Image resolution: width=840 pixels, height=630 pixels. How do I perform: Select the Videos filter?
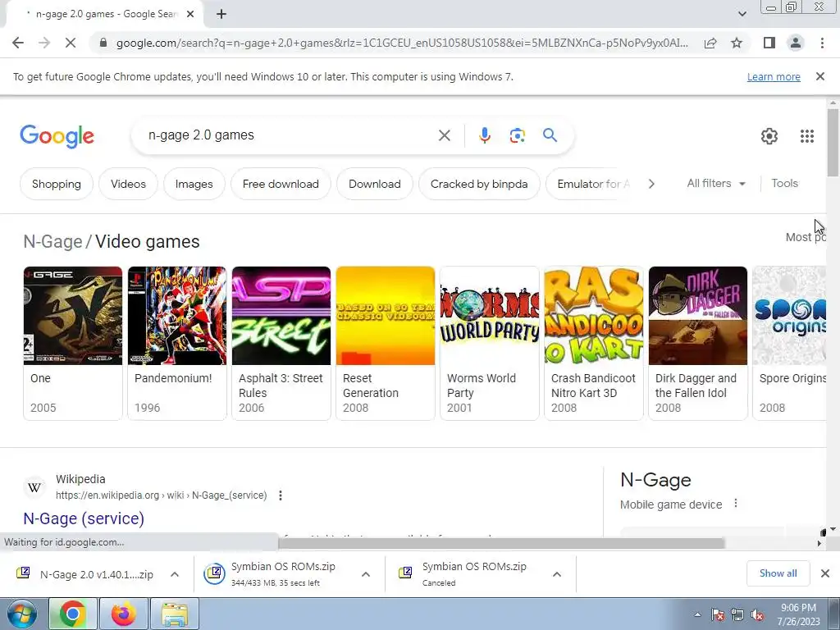[x=128, y=184]
